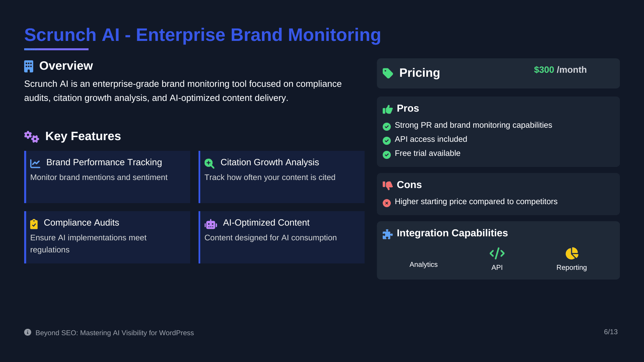Click the yellow clipboard Compliance Audits icon

pos(34,224)
